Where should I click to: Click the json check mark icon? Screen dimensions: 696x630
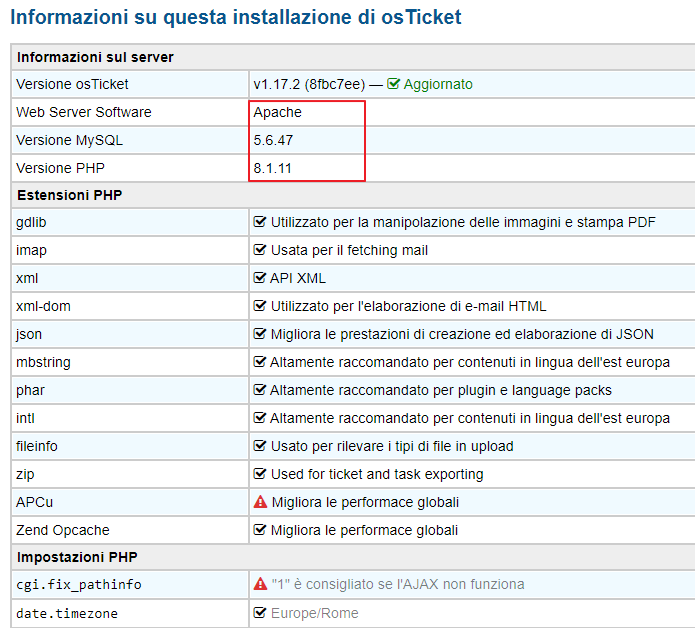click(260, 333)
